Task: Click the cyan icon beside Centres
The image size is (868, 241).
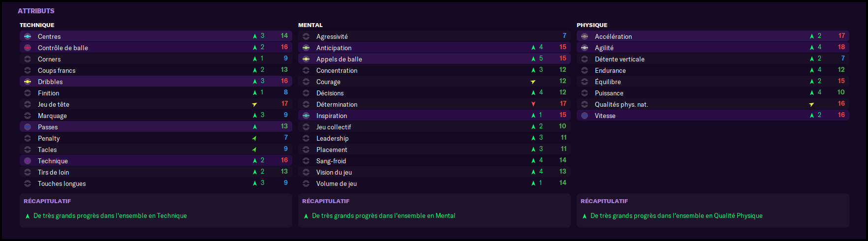Action: (28, 36)
